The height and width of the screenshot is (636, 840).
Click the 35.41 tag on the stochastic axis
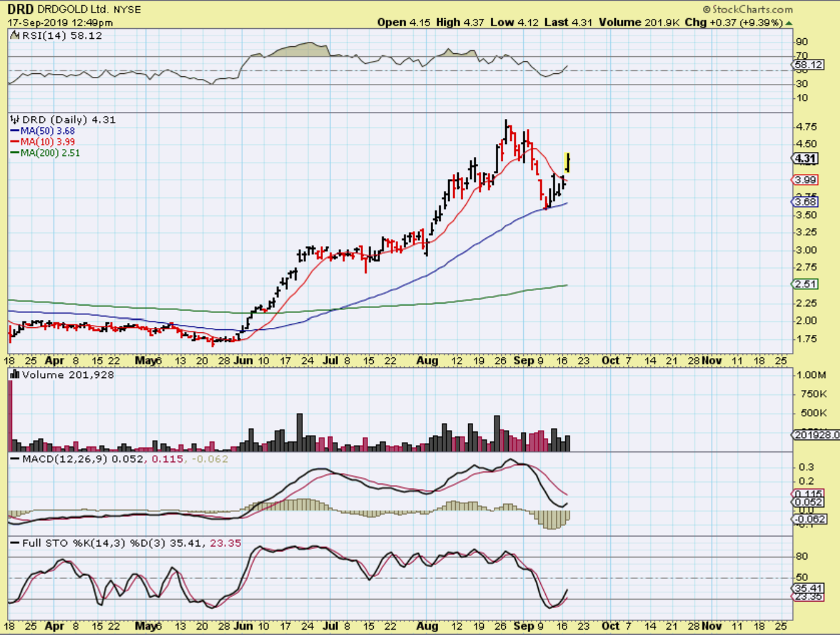tap(808, 588)
